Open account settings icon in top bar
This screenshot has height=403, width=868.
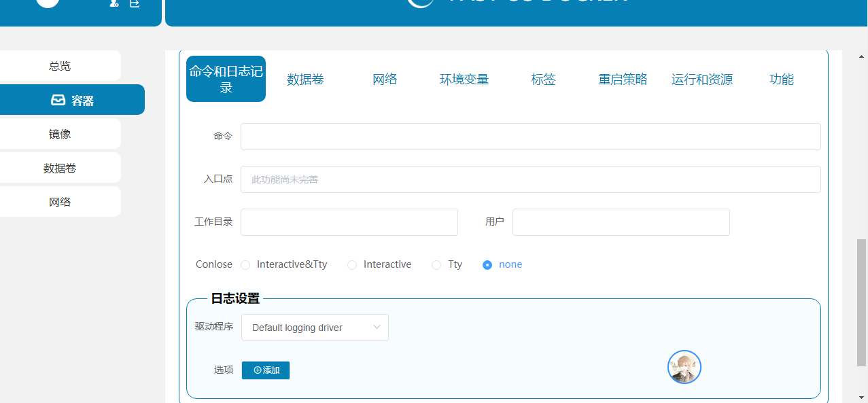(113, 4)
